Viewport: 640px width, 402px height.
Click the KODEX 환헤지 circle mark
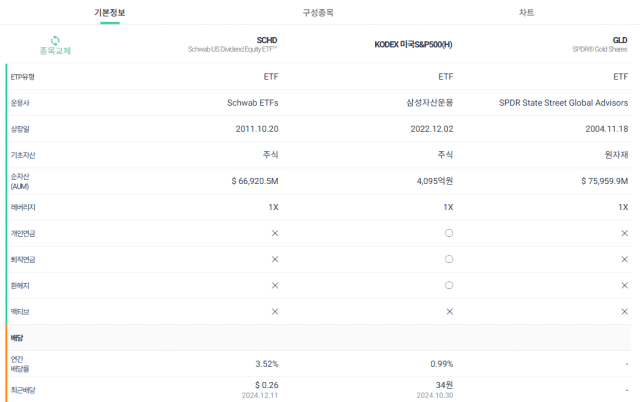pyautogui.click(x=449, y=285)
